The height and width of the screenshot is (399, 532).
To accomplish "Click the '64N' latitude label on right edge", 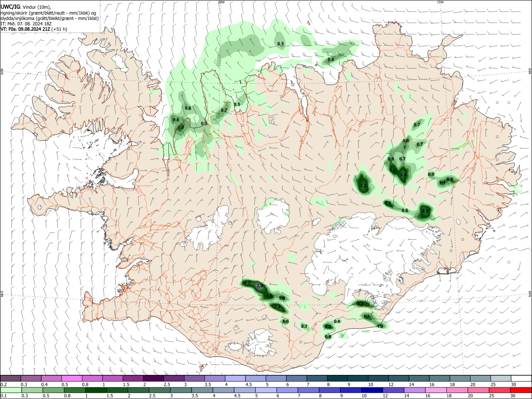I will point(530,293).
